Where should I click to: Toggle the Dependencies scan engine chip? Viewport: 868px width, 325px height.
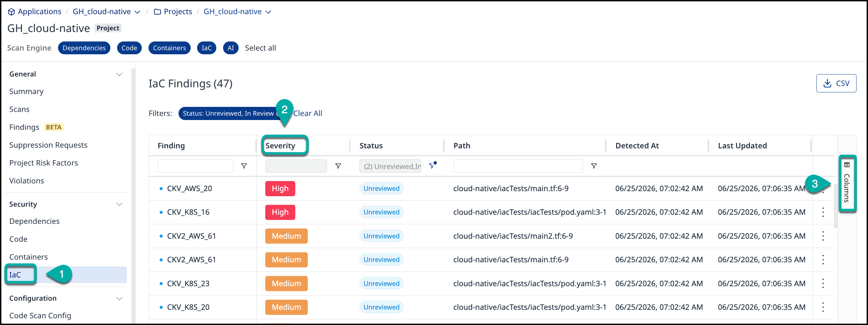coord(84,48)
